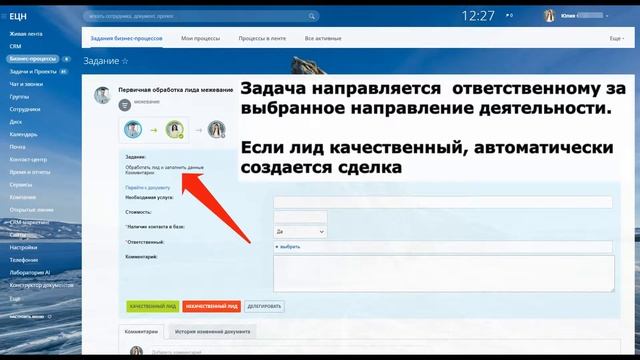Switch to Мои процессы tab

(x=200, y=38)
